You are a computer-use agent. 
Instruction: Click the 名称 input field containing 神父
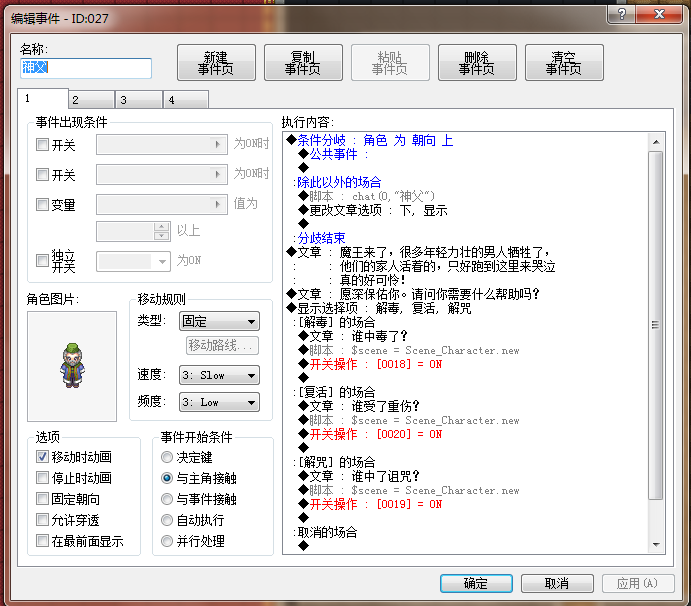[86, 68]
